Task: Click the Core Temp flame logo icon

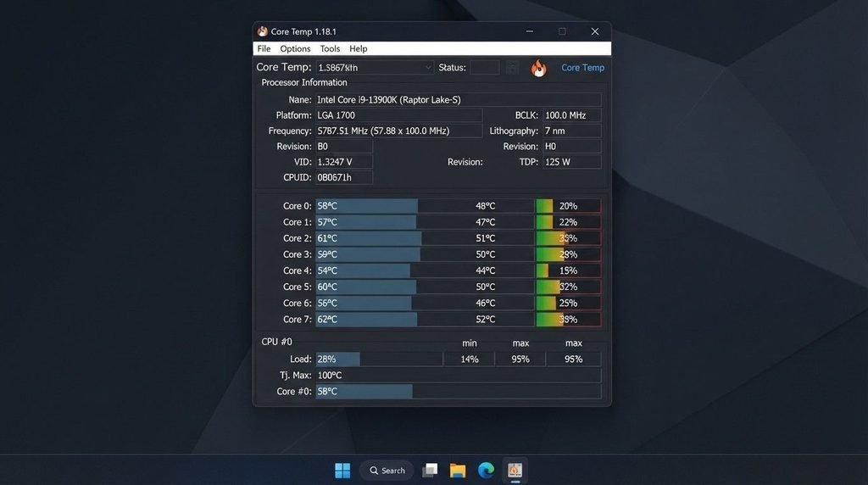Action: pos(538,68)
